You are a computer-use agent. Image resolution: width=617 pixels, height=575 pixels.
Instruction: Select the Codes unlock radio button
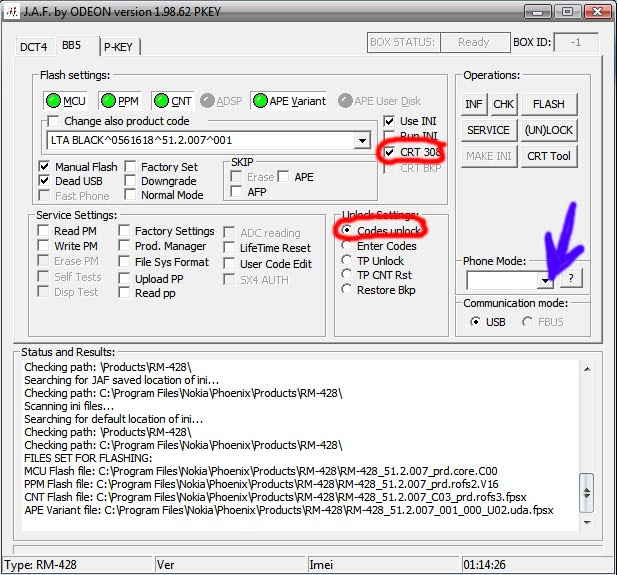[x=346, y=229]
